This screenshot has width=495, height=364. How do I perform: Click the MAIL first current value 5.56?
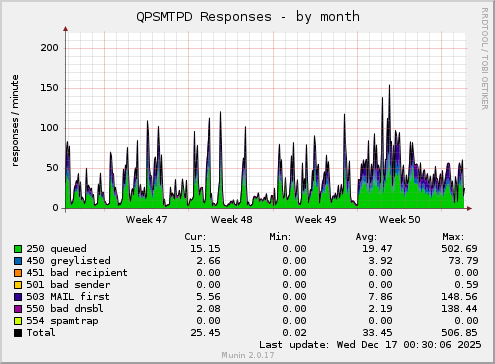click(x=208, y=297)
